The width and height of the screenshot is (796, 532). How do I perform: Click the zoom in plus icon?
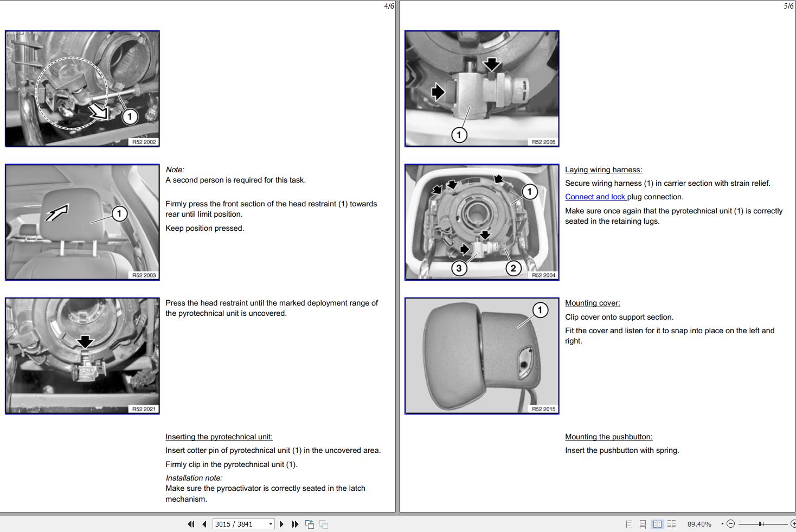[793, 524]
